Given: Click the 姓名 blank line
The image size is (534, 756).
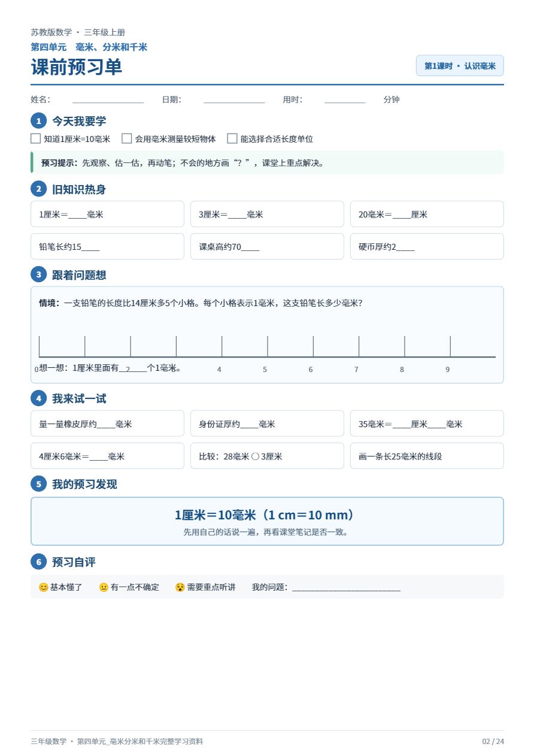Looking at the screenshot, I should click(x=108, y=100).
